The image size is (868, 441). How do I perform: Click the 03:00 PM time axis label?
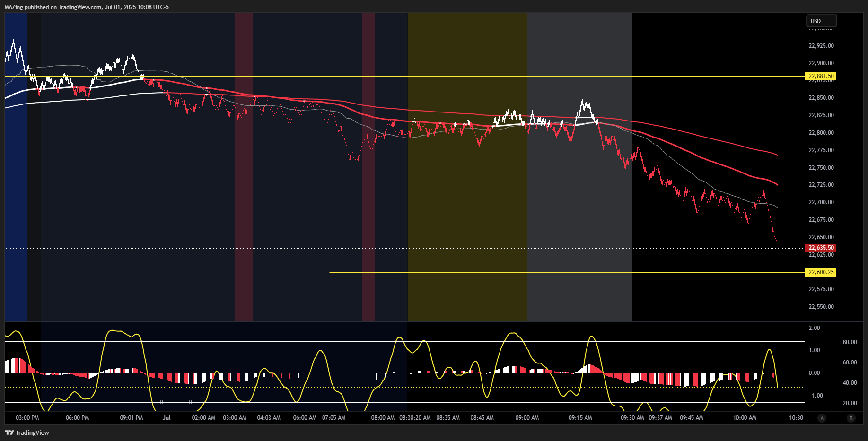27,418
